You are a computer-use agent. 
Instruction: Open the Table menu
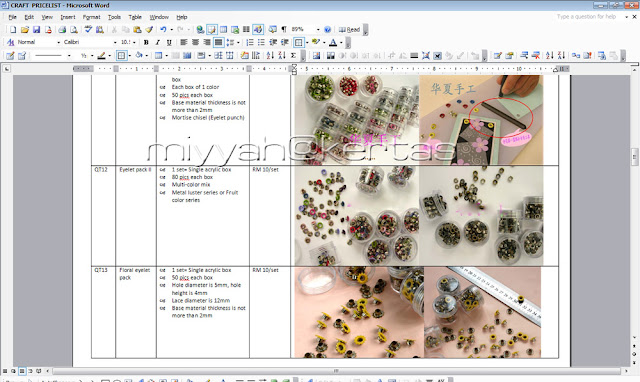coord(135,17)
